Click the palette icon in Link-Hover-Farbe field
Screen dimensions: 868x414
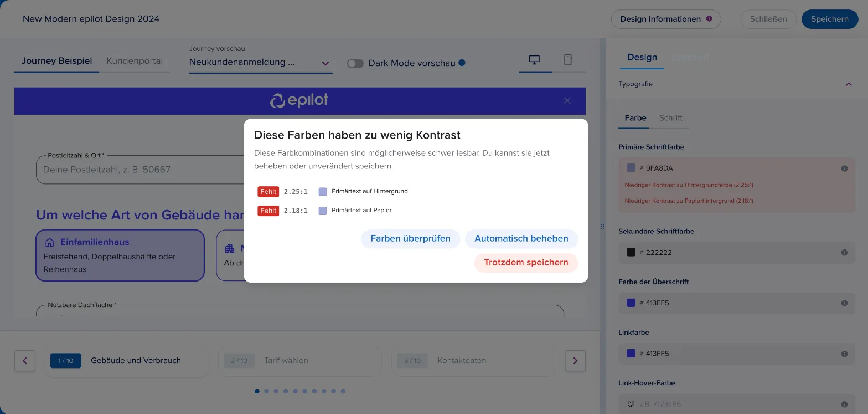pos(631,404)
